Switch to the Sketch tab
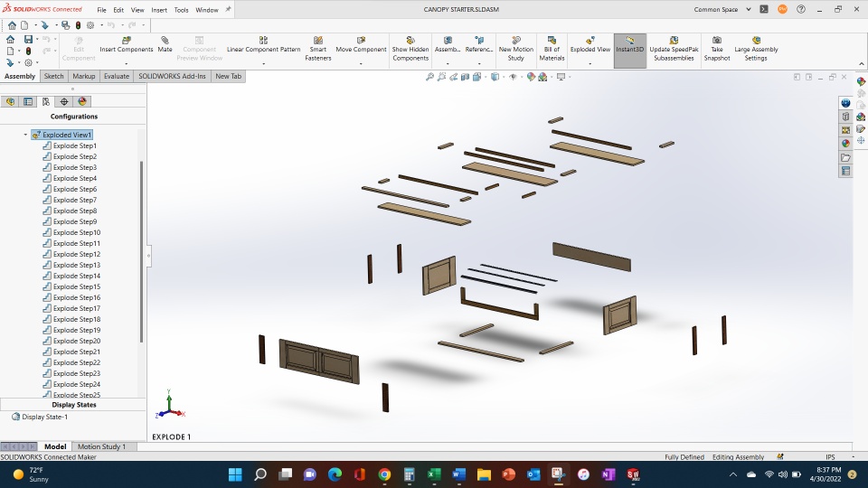The height and width of the screenshot is (488, 868). pyautogui.click(x=53, y=76)
